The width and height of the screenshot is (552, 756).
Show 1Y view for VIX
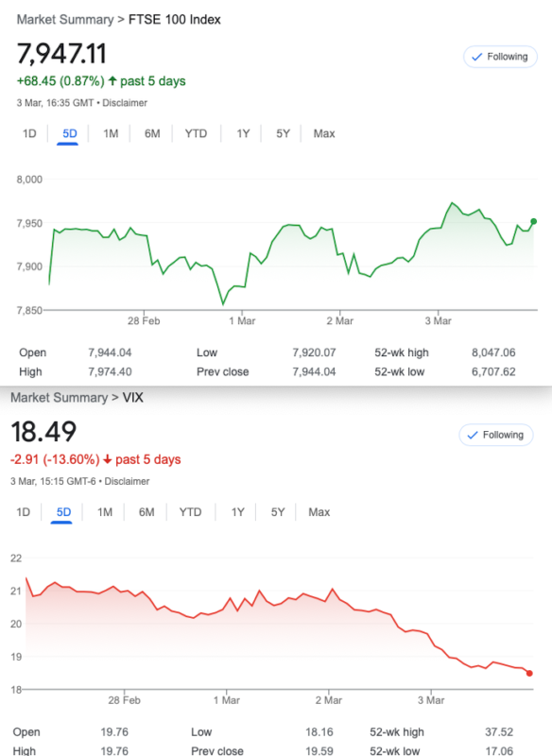(x=237, y=512)
